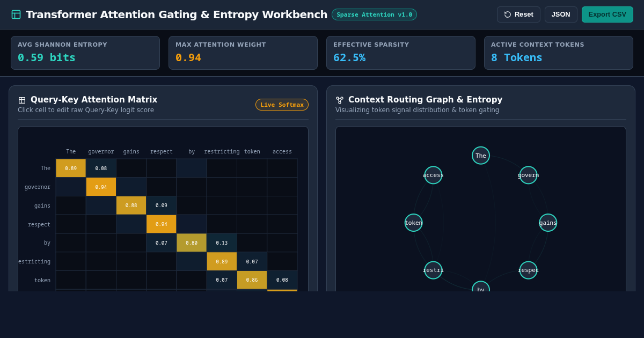644x338 pixels.
Task: Click the Live Softmax badge
Action: (282, 105)
